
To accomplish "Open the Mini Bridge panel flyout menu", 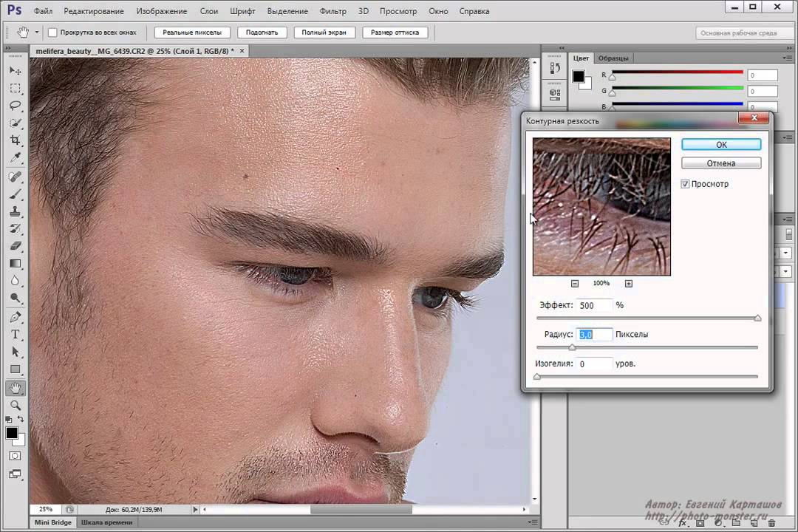I will coord(532,522).
